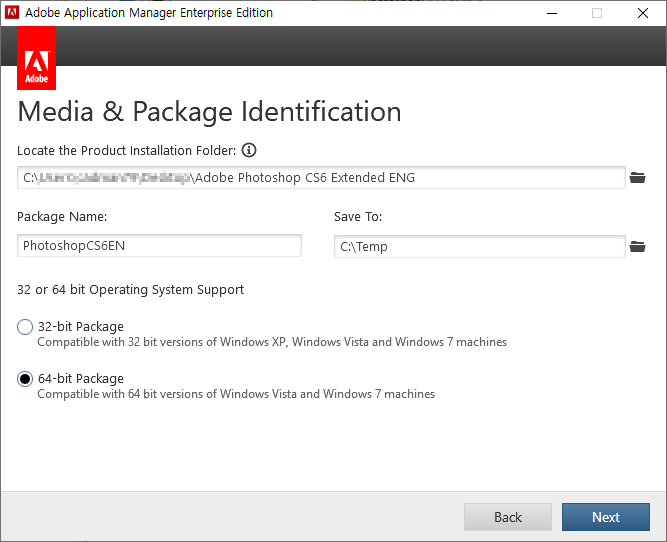Click the red Adobe logo

(37, 58)
